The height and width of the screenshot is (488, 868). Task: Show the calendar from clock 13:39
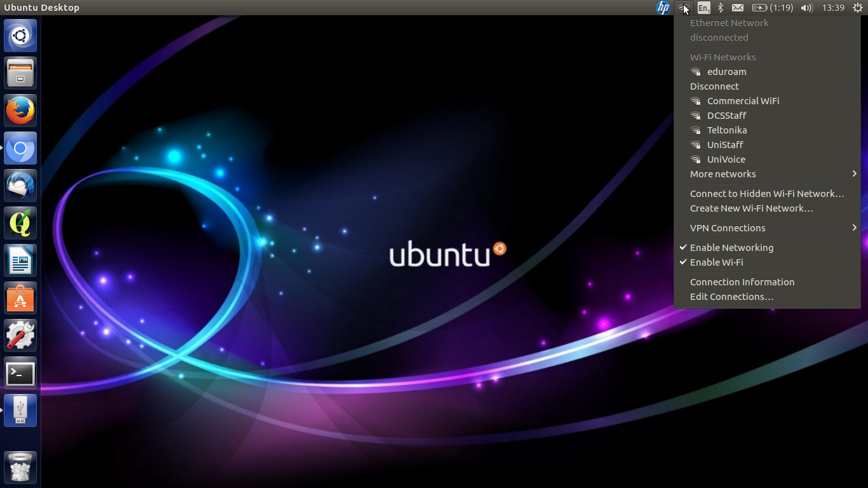(833, 8)
